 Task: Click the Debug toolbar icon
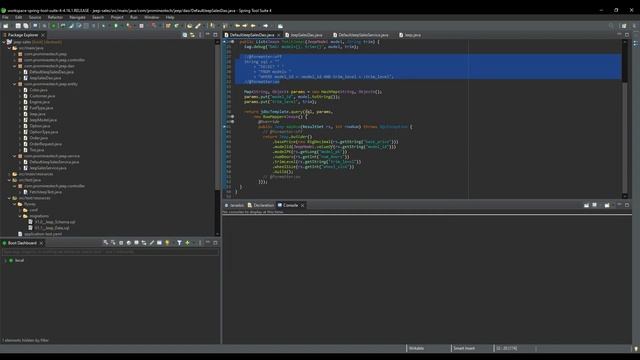pyautogui.click(x=103, y=26)
